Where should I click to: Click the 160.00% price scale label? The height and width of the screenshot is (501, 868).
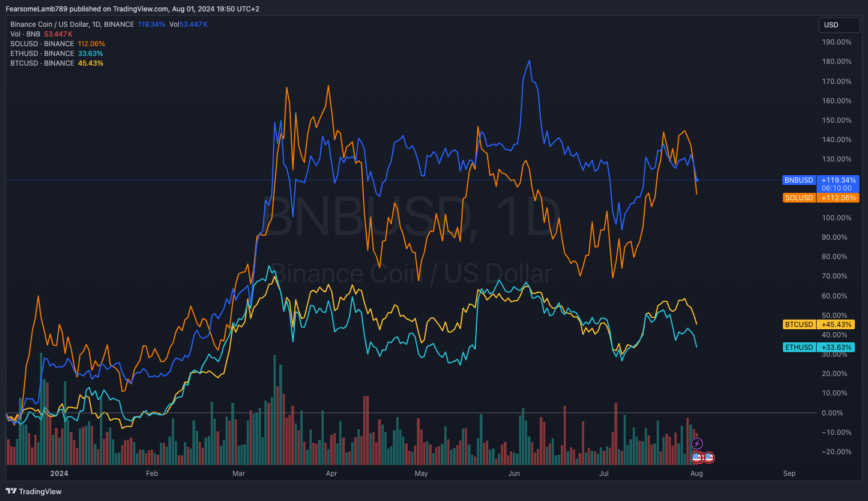[x=837, y=101]
